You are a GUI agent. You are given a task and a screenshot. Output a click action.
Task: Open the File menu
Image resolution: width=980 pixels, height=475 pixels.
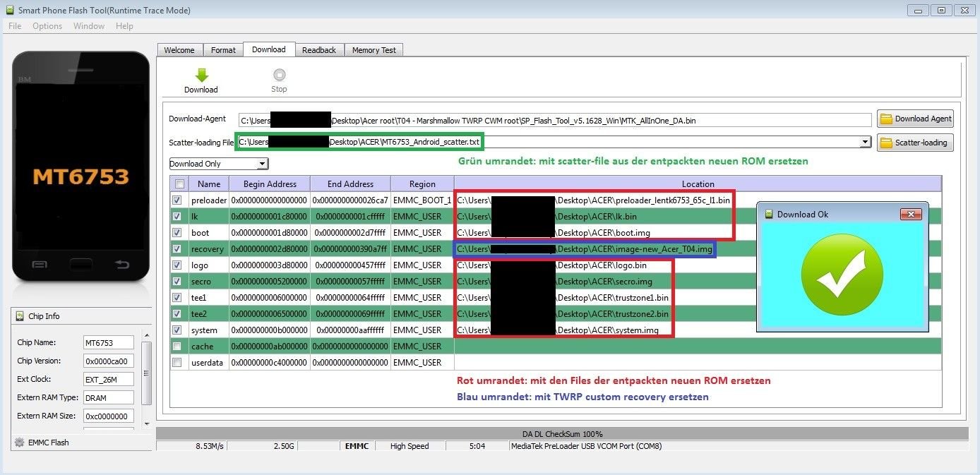[15, 26]
